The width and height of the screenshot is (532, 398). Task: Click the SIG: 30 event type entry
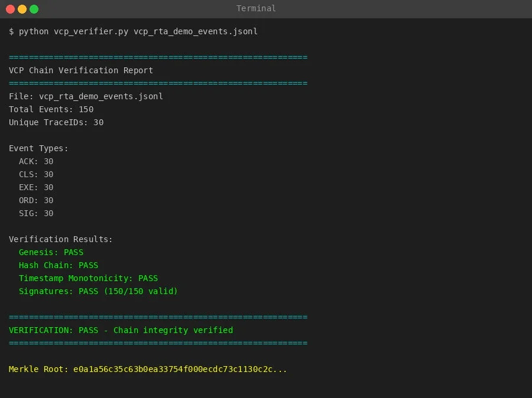(x=36, y=213)
